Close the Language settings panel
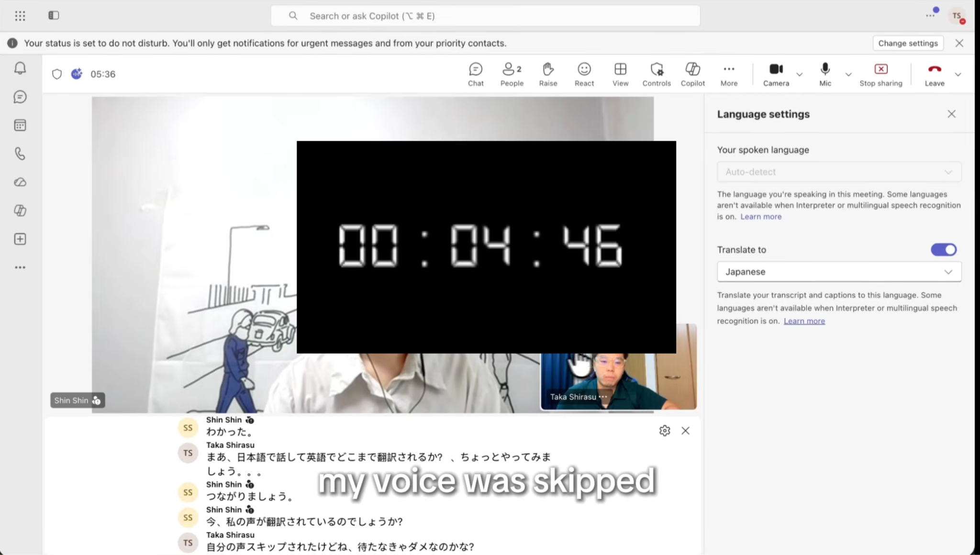 pos(951,114)
